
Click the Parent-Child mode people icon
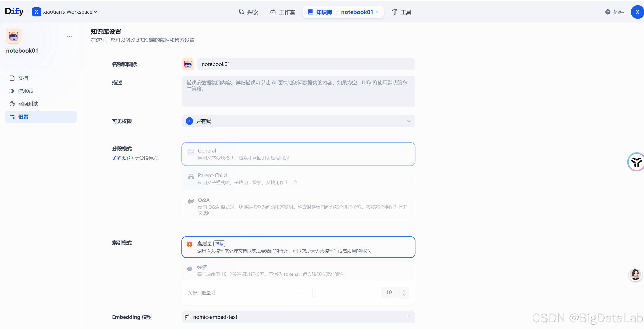191,177
